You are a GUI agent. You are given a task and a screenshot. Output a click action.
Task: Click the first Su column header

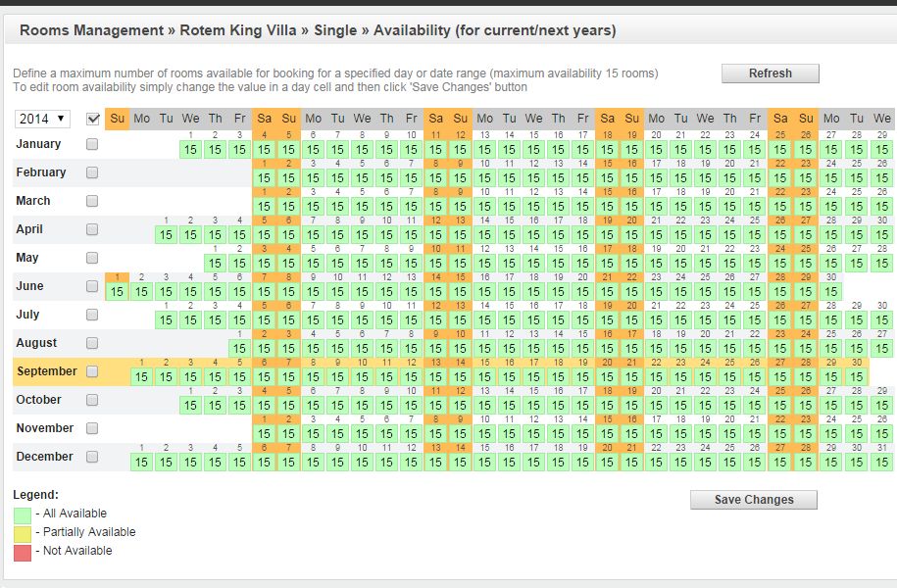[x=118, y=119]
